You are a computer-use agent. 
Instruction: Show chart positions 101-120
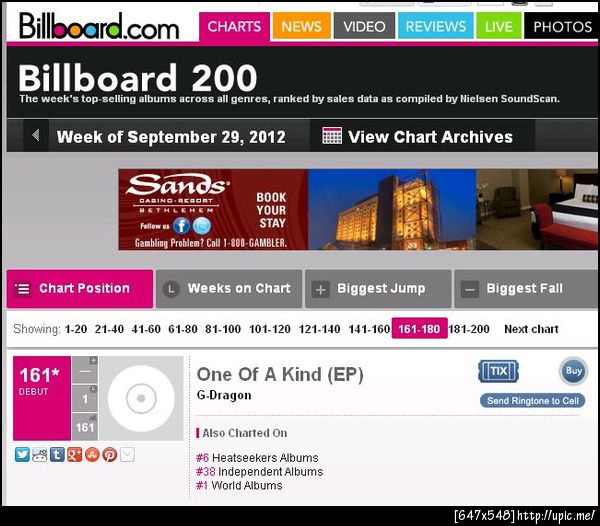(270, 329)
